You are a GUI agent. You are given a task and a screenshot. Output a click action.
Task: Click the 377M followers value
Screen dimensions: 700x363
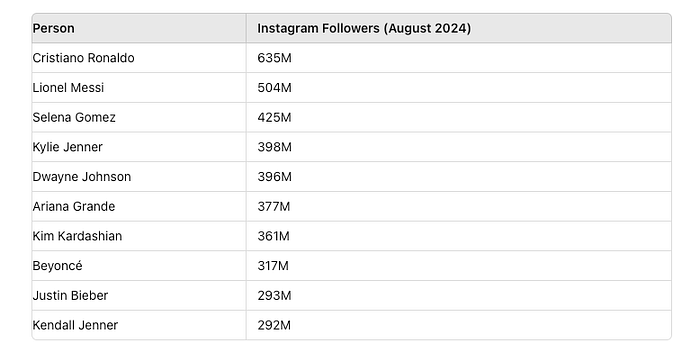pos(274,207)
